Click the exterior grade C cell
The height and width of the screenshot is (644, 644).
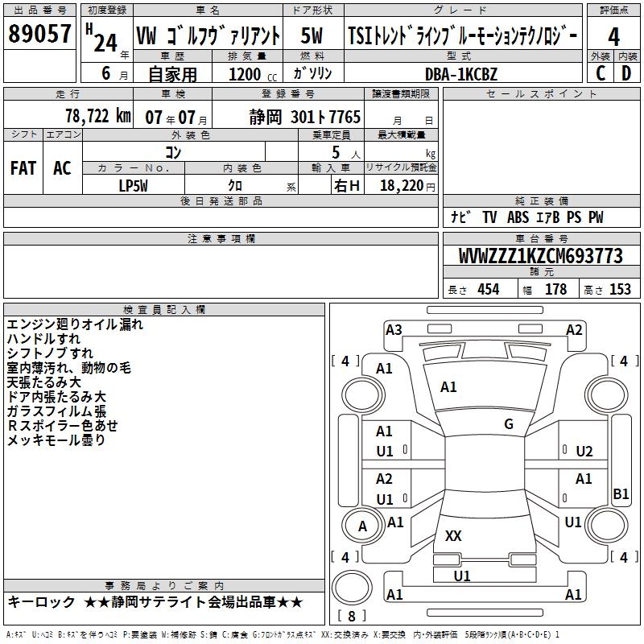point(600,72)
